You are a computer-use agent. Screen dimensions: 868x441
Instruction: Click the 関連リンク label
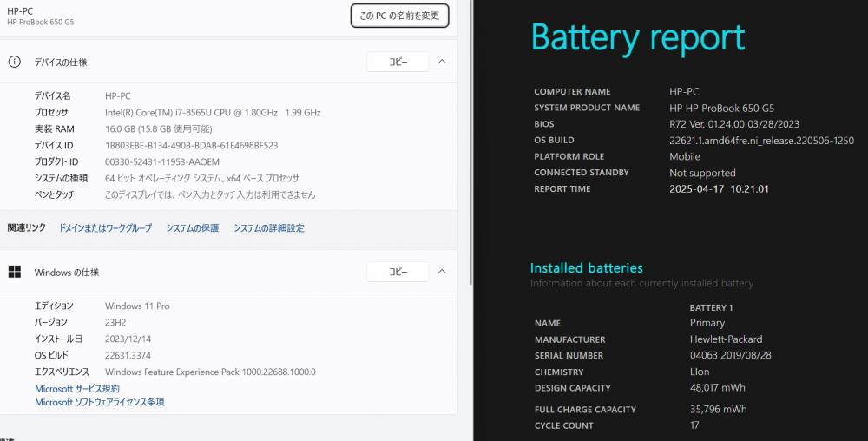26,228
